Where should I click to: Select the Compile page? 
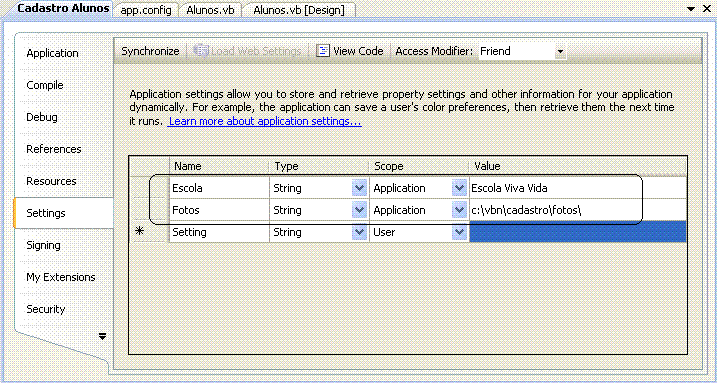pos(45,85)
